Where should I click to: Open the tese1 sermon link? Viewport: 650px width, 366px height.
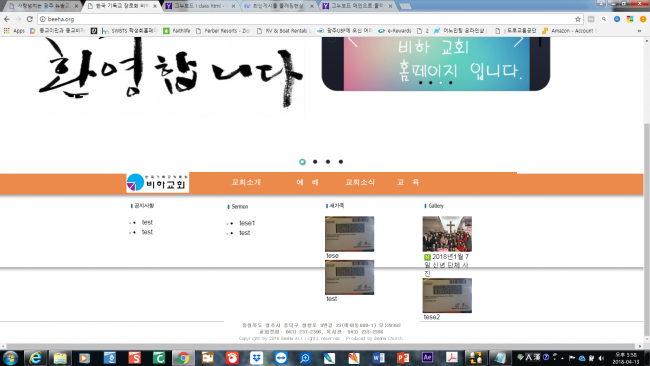coord(247,223)
